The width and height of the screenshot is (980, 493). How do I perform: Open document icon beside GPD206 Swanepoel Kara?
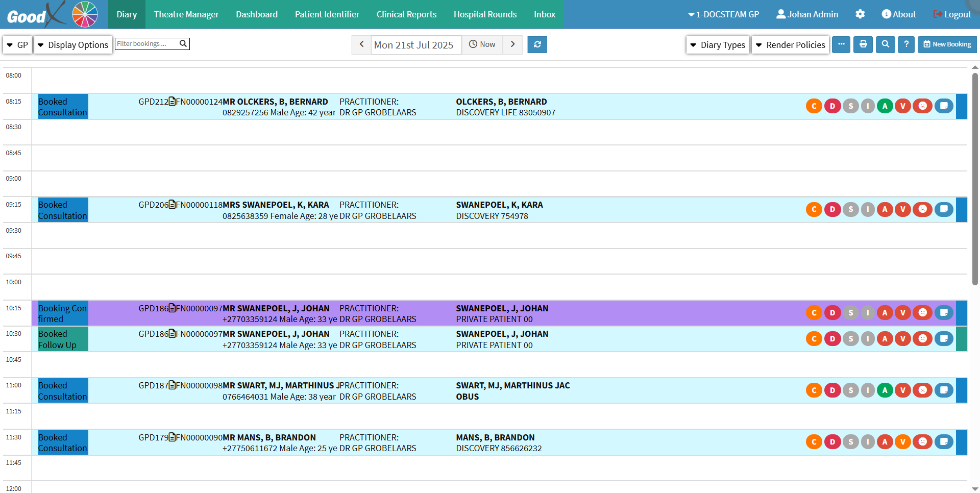tap(172, 205)
